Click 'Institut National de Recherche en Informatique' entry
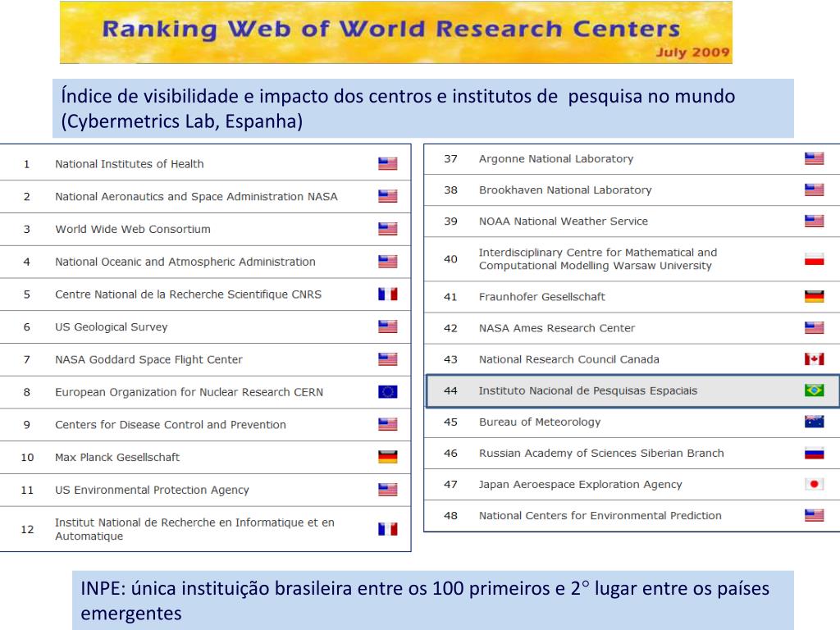The height and width of the screenshot is (630, 840). click(x=194, y=529)
